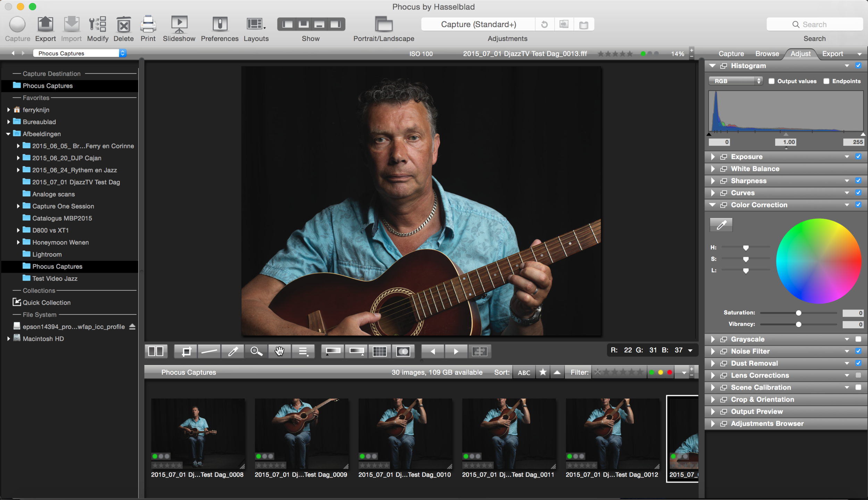Viewport: 868px width, 500px height.
Task: Select the Lightroom folder
Action: tap(47, 254)
